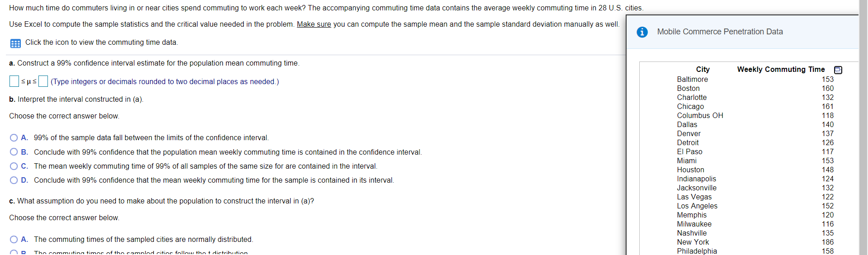Click the Weekly Commuting Time column header
Image resolution: width=868 pixels, height=255 pixels.
[x=781, y=69]
